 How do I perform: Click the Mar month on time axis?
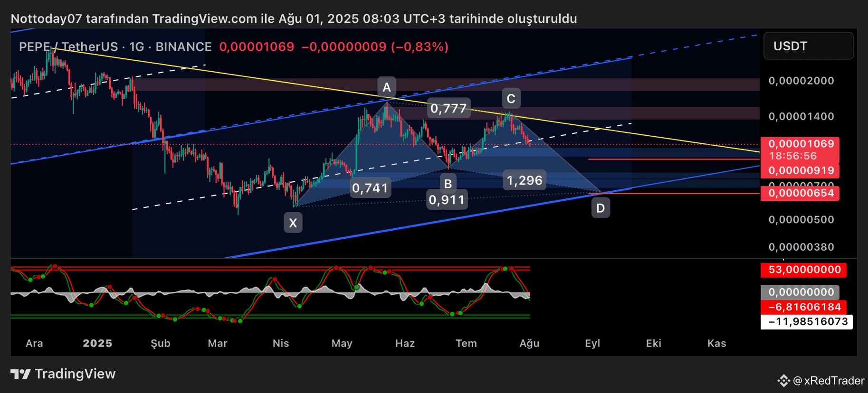pyautogui.click(x=218, y=343)
